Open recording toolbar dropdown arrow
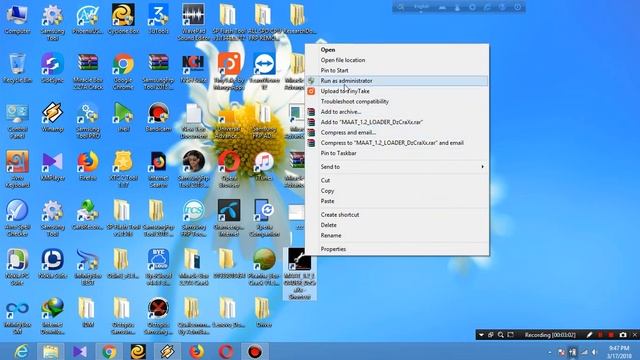The image size is (640, 360). (x=481, y=335)
